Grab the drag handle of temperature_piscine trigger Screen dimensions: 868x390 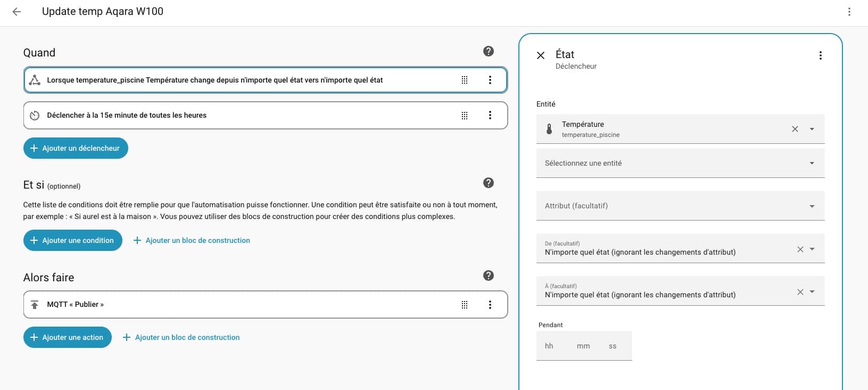click(465, 80)
